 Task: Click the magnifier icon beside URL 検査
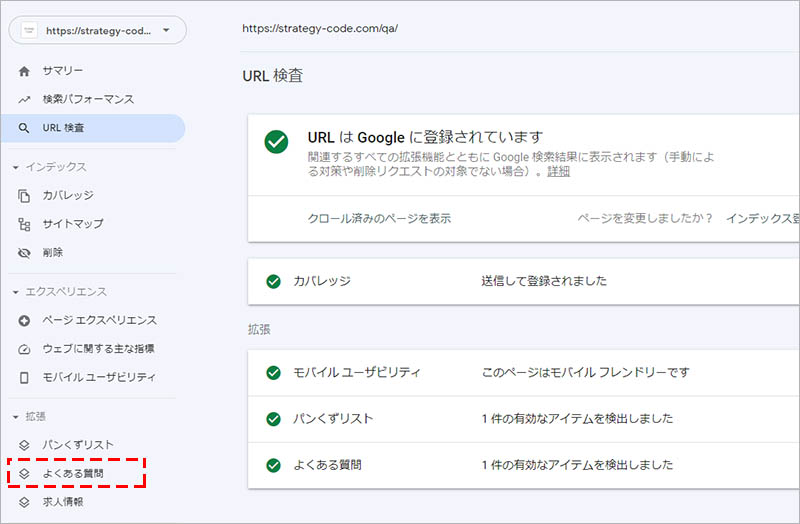tap(24, 128)
